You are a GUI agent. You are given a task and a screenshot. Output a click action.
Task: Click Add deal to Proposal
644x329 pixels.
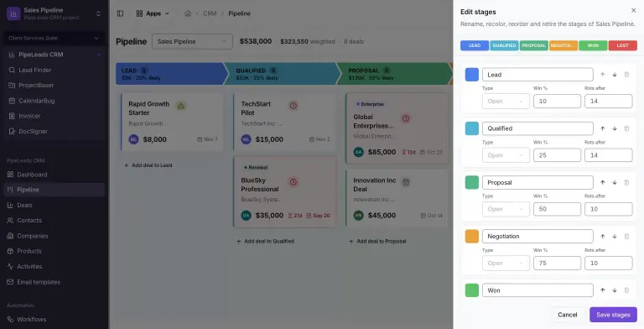pyautogui.click(x=377, y=242)
